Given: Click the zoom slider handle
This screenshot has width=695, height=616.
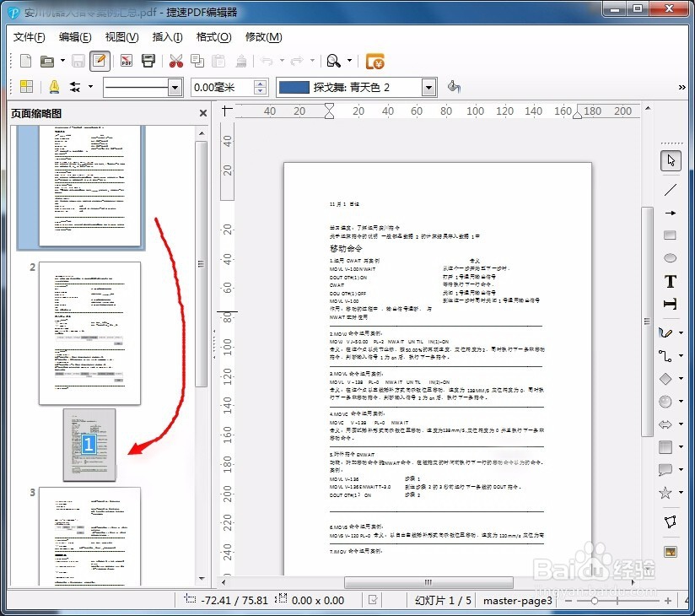Looking at the screenshot, I should (595, 601).
